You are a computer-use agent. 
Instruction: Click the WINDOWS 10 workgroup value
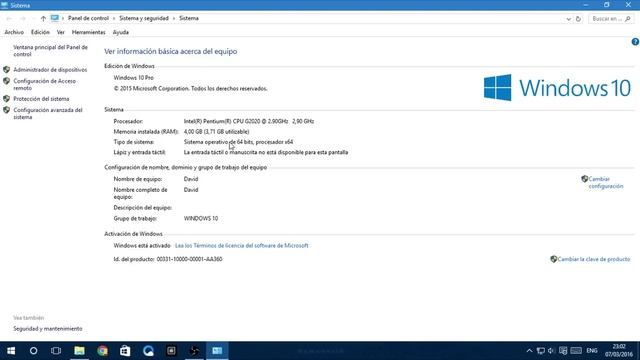[201, 218]
